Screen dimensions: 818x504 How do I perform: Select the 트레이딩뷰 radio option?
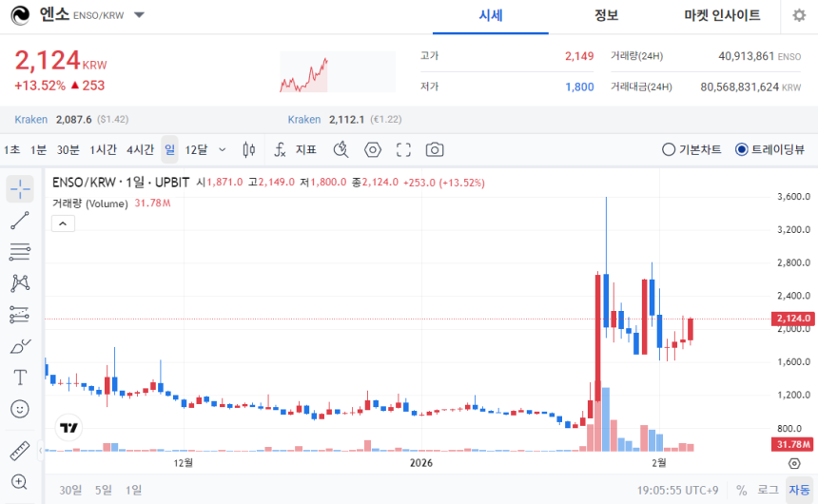(x=769, y=149)
